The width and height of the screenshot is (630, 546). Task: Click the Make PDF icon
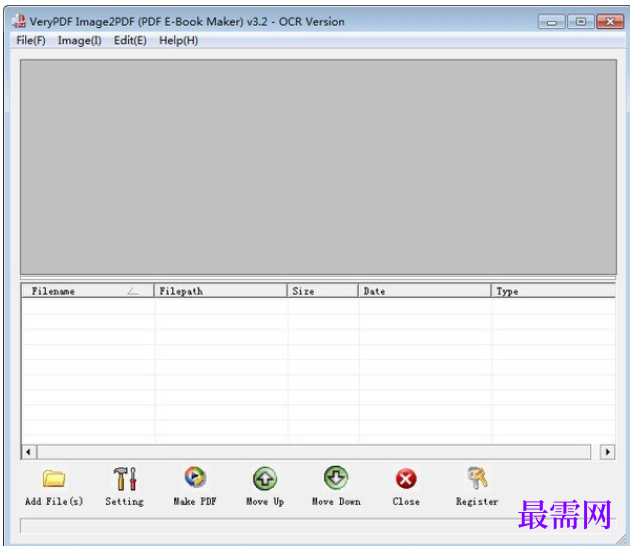click(195, 477)
